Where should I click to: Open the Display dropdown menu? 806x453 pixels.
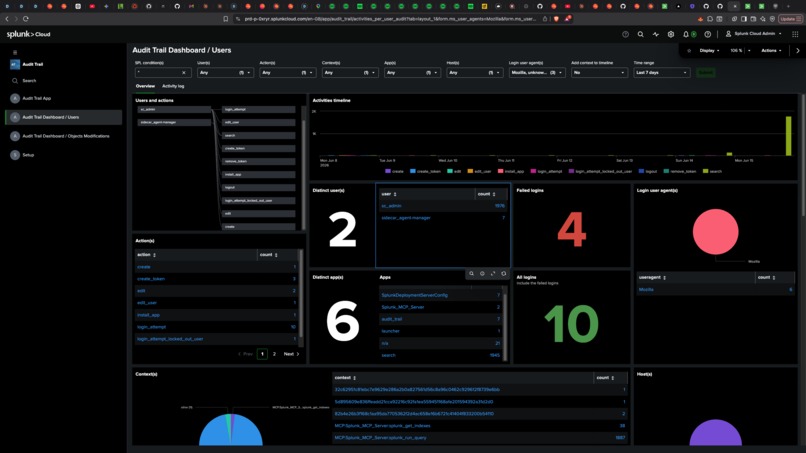[709, 50]
